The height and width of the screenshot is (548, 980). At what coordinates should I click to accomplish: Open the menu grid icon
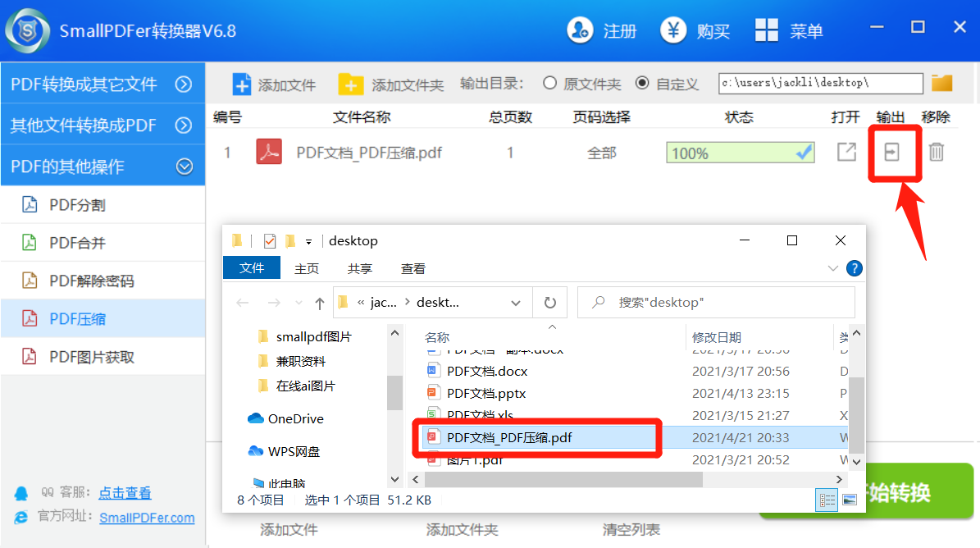[x=767, y=31]
